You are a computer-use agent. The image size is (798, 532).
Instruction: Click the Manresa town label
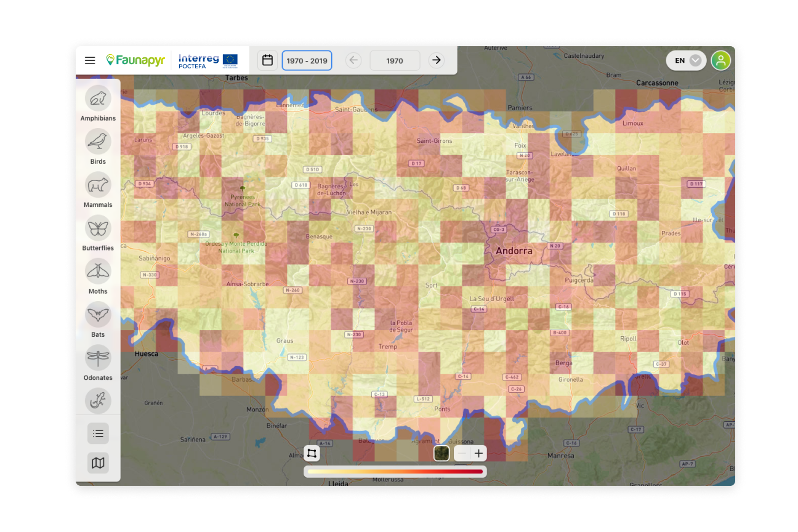pyautogui.click(x=560, y=456)
